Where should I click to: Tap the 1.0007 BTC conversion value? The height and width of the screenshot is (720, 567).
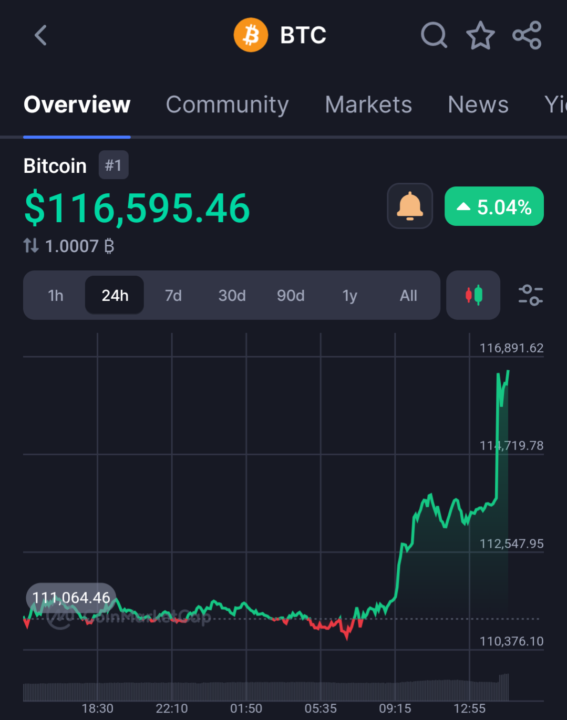pos(79,246)
